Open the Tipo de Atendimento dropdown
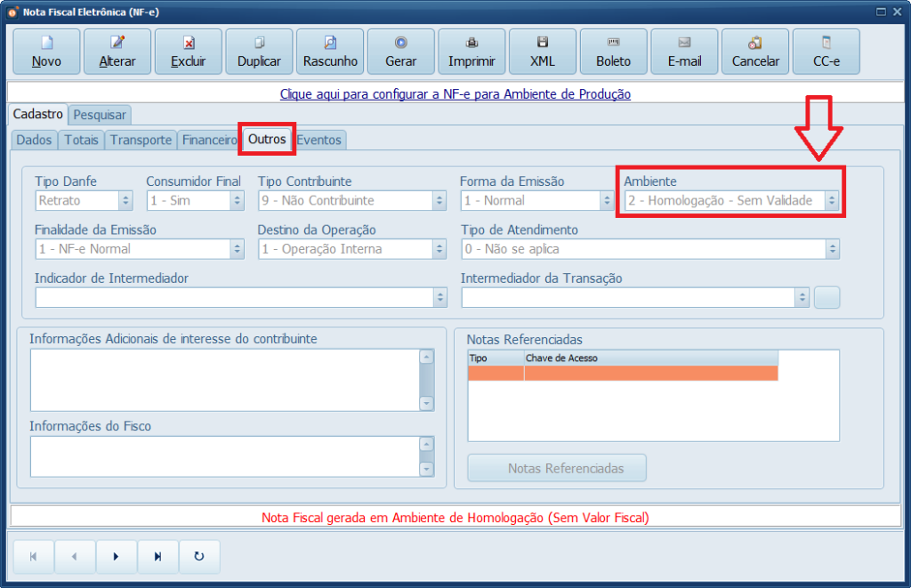The height and width of the screenshot is (588, 911). coord(833,249)
